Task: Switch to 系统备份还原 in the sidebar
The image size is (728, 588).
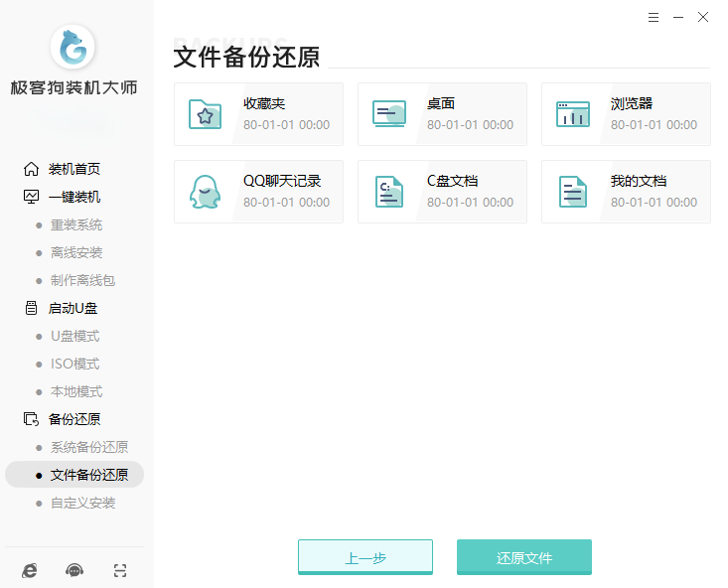Action: coord(89,447)
